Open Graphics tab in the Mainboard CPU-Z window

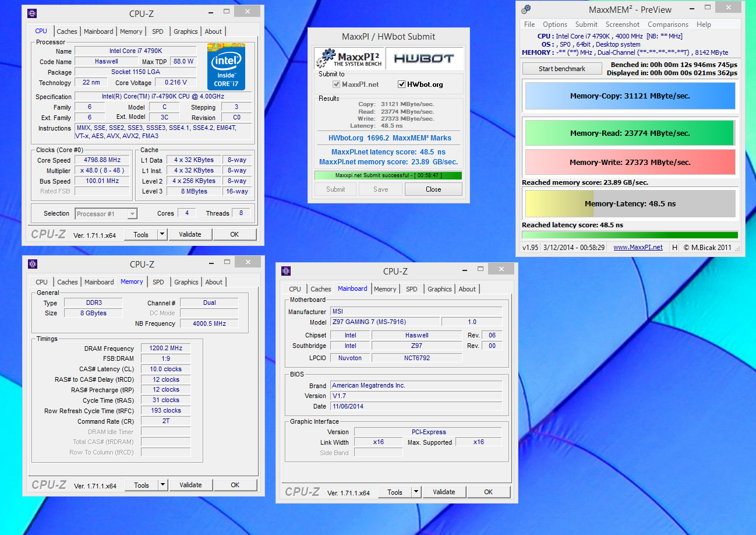pyautogui.click(x=440, y=289)
